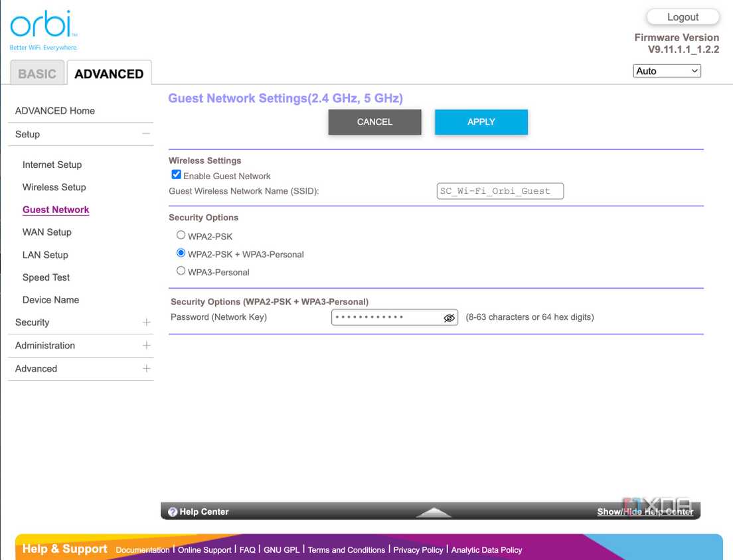Expand Help Center with the up arrow

point(434,512)
